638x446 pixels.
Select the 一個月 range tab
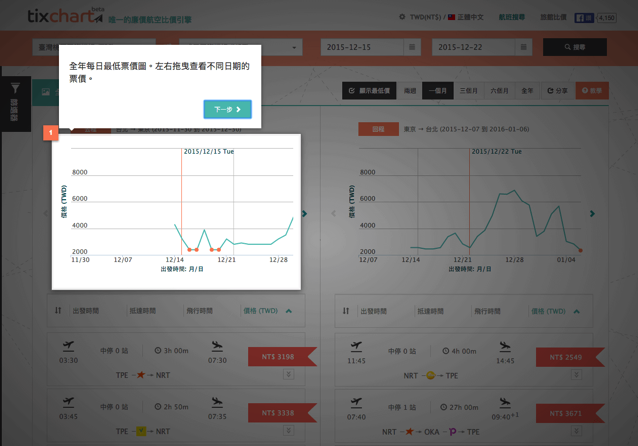pos(437,91)
